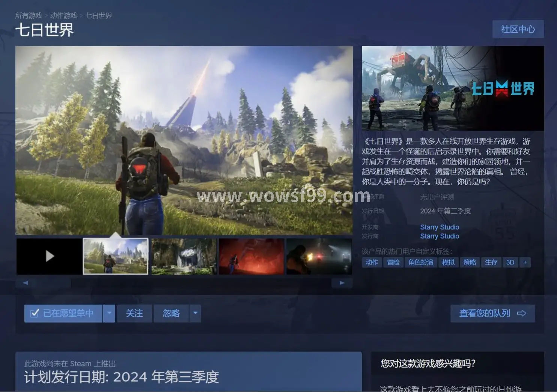Click the 社区中心 community hub button
This screenshot has height=392, width=557.
[x=518, y=29]
